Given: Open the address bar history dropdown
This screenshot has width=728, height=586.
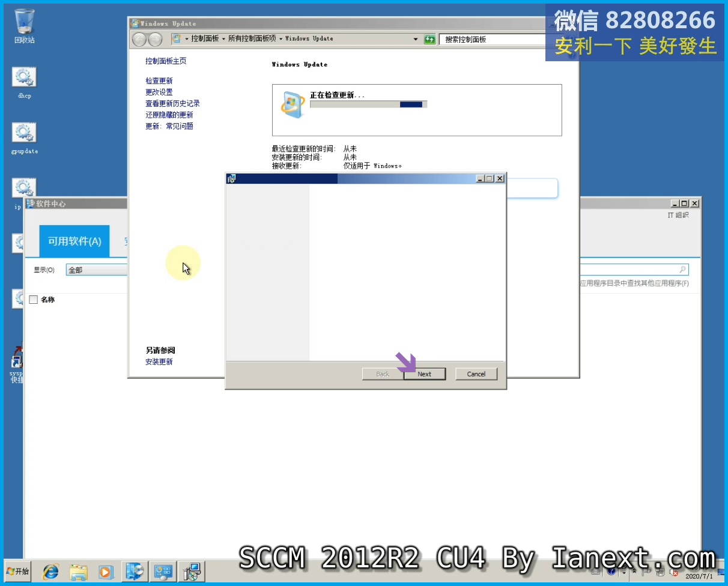Looking at the screenshot, I should pyautogui.click(x=416, y=39).
